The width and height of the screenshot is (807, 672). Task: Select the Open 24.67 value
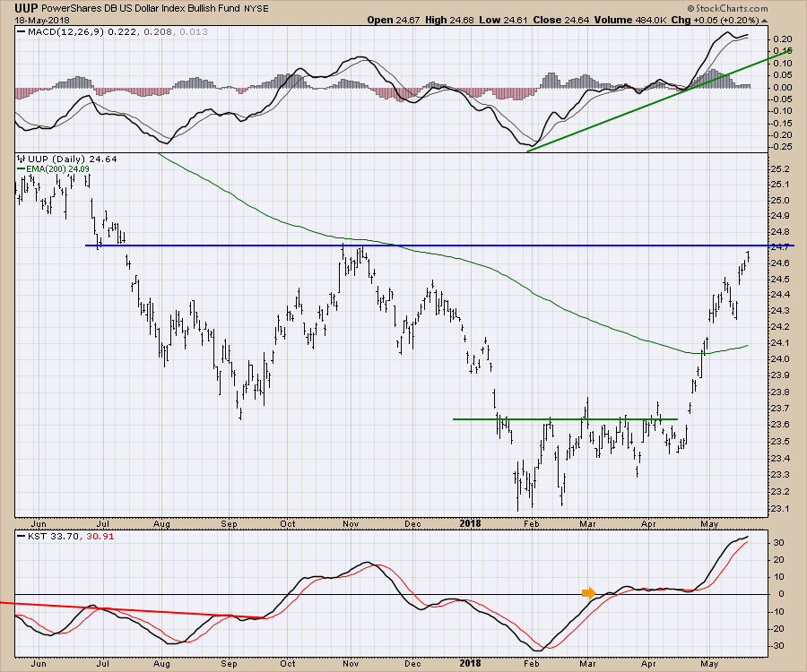click(x=394, y=21)
